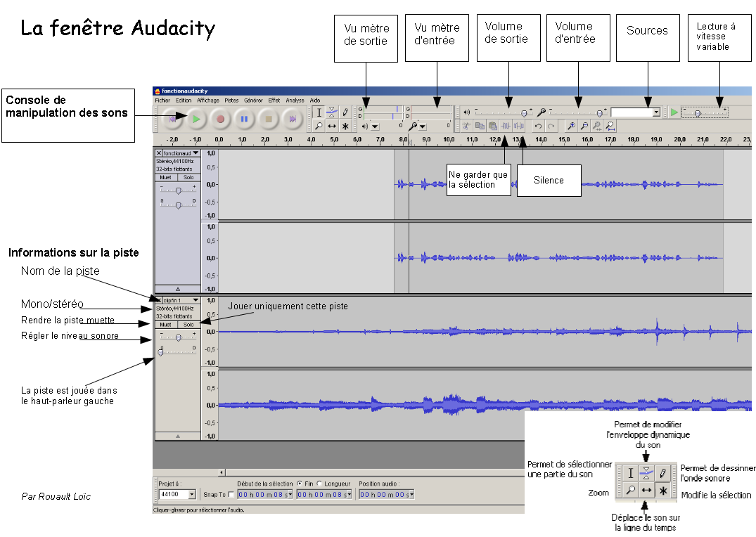Image resolution: width=756 pixels, height=537 pixels.
Task: Click the Fit Selection in window zoom icon
Action: (597, 127)
